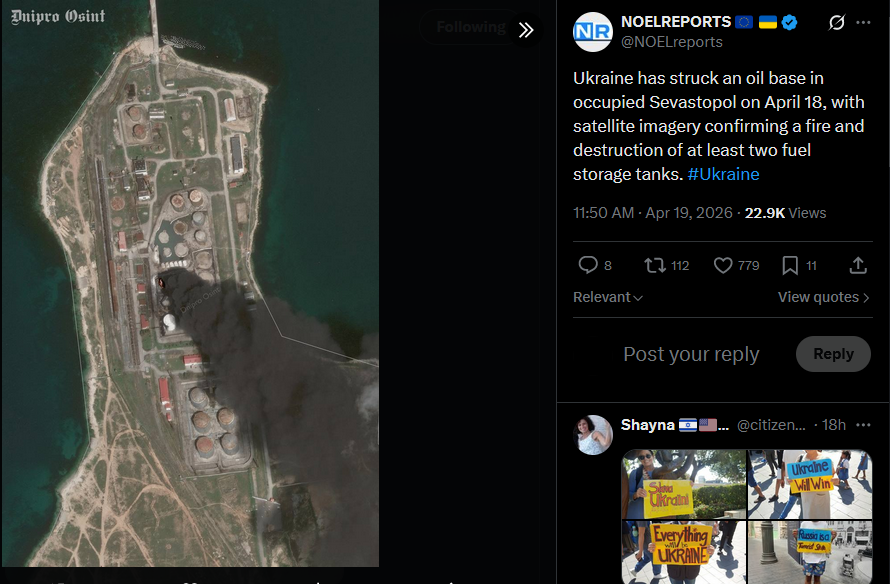Viewport: 890px width, 584px height.
Task: Click the 22.9K Views count
Action: [785, 213]
